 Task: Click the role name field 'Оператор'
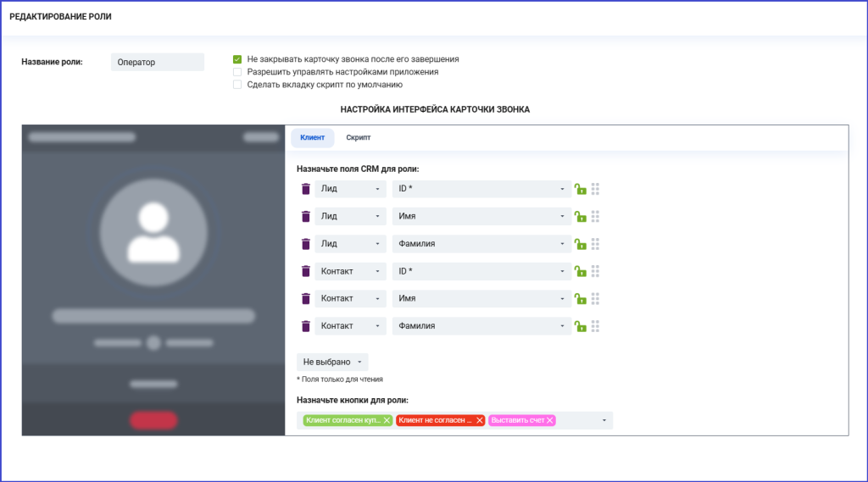(x=157, y=62)
